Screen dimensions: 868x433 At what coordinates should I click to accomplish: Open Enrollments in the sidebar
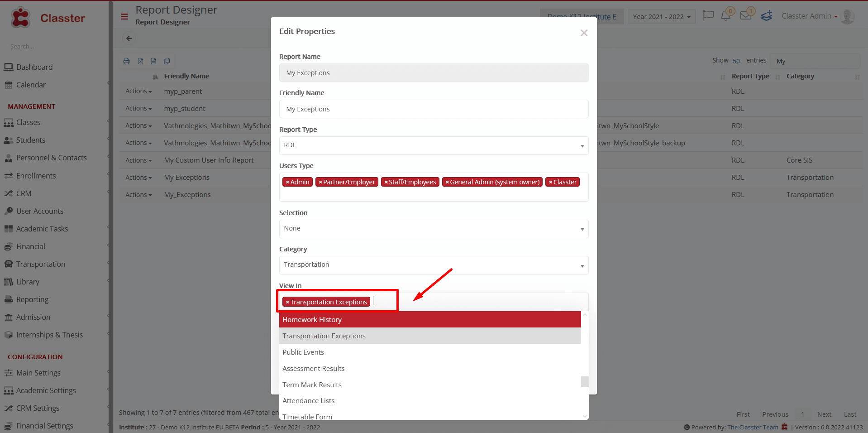point(36,176)
